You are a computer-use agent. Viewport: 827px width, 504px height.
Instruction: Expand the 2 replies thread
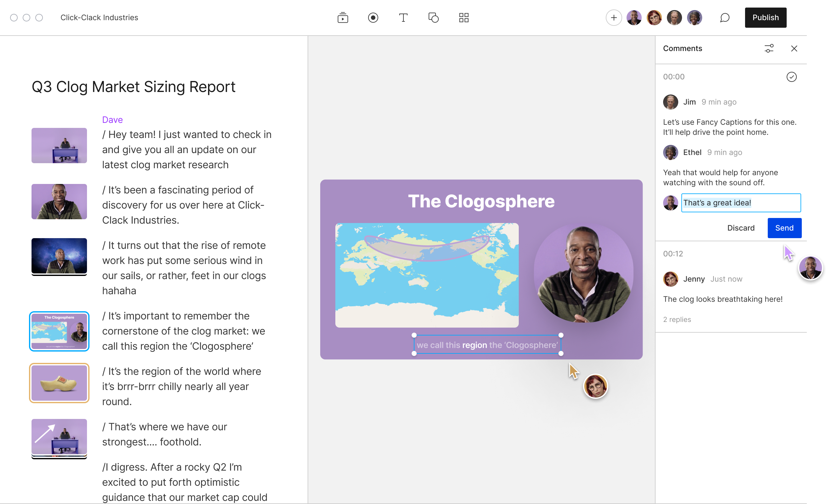[677, 319]
